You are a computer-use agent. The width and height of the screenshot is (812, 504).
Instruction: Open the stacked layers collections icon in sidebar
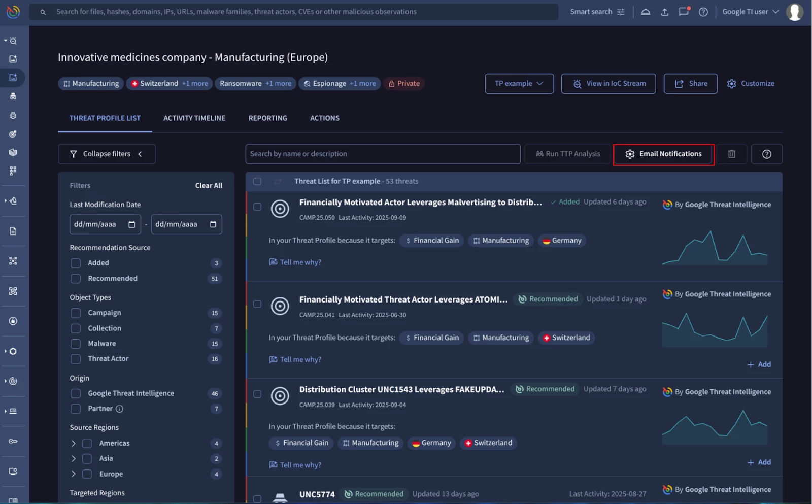click(13, 152)
